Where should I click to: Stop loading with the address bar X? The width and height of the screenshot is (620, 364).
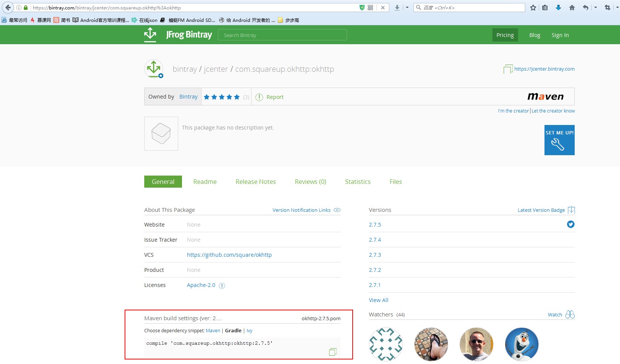point(383,8)
